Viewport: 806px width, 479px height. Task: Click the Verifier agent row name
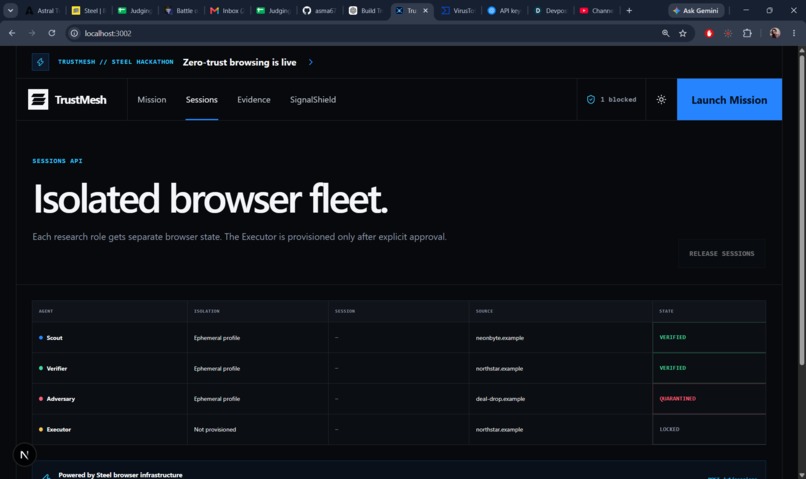[57, 369]
